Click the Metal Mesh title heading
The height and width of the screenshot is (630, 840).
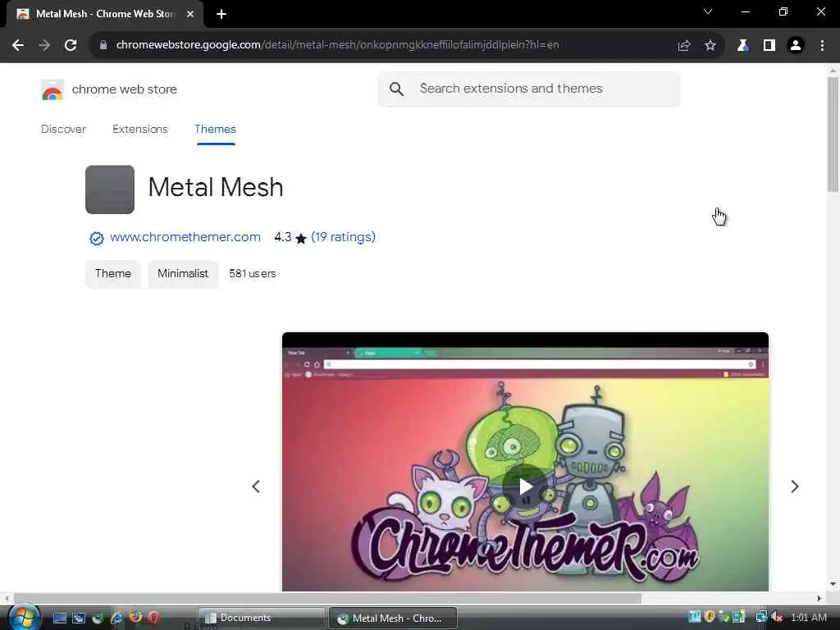point(216,188)
